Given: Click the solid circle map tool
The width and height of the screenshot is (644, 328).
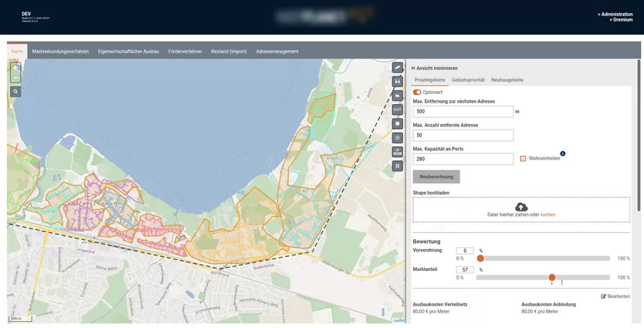Looking at the screenshot, I should point(398,123).
